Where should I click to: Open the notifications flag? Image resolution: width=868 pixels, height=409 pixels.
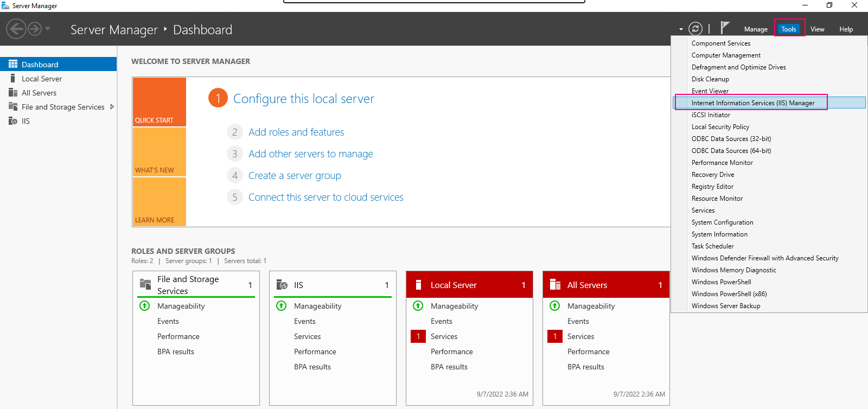click(x=724, y=27)
